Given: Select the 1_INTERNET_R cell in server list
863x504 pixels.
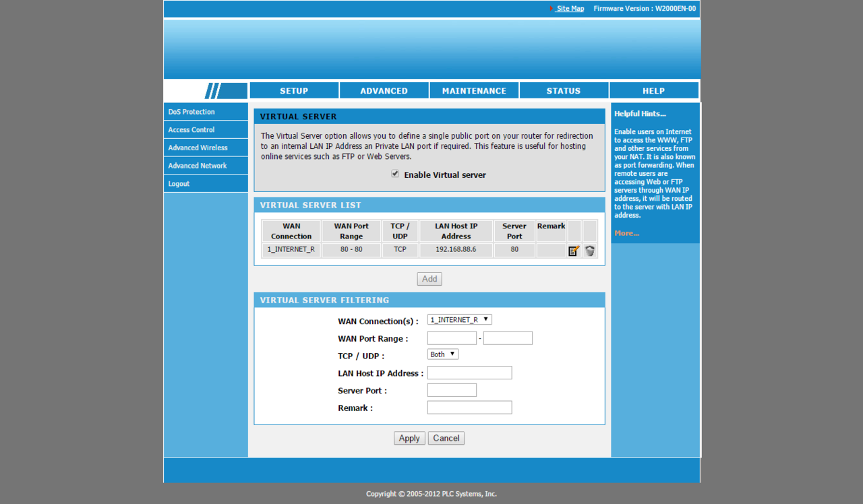Looking at the screenshot, I should coord(291,250).
